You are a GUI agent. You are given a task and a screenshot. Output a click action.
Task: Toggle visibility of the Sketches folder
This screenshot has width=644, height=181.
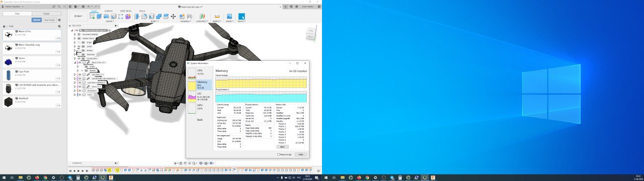pos(79,54)
